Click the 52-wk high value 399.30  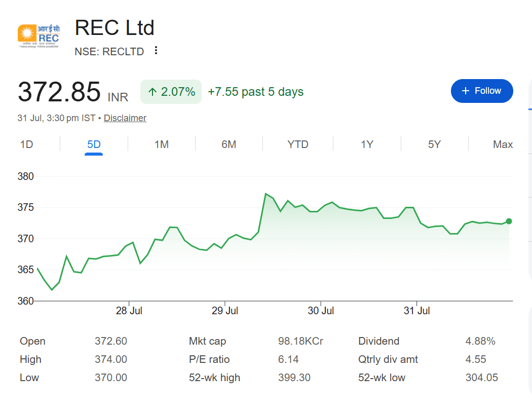point(294,378)
